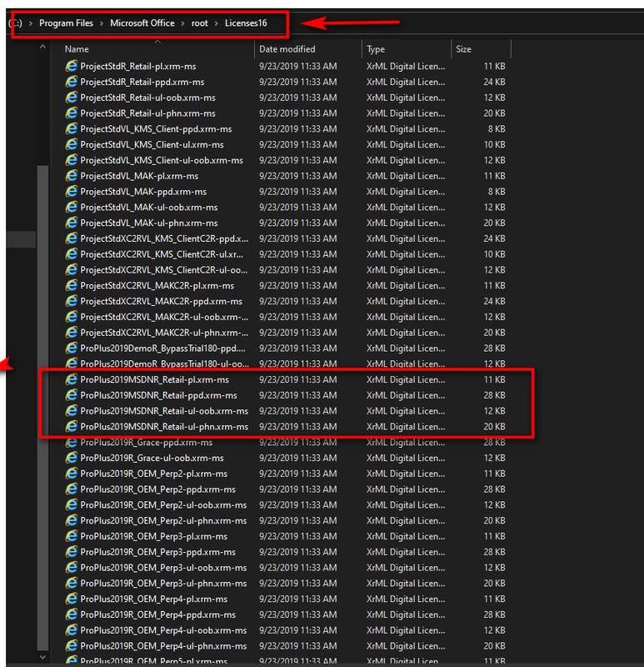Click the icon of ProjectStdVL_KMS_Client-ppd.xrm-ms

click(72, 128)
